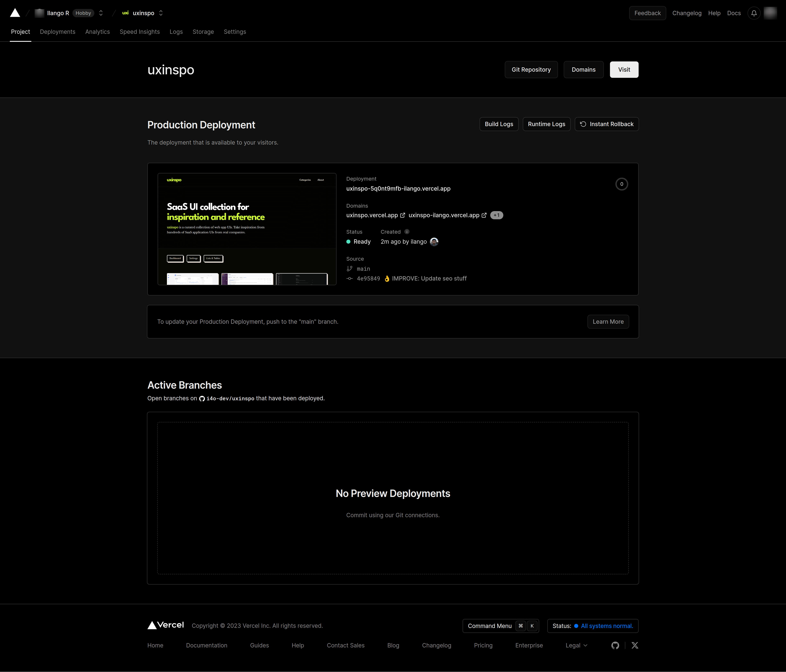Click the Visit button

(x=624, y=69)
